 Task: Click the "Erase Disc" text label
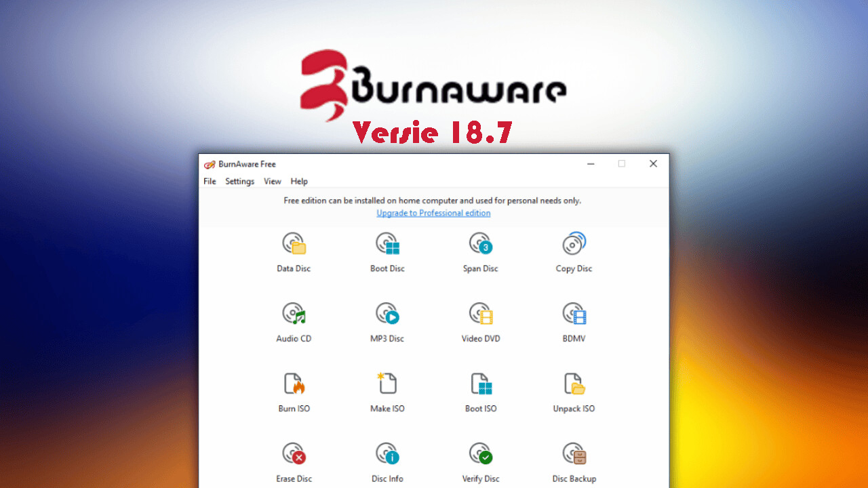294,479
